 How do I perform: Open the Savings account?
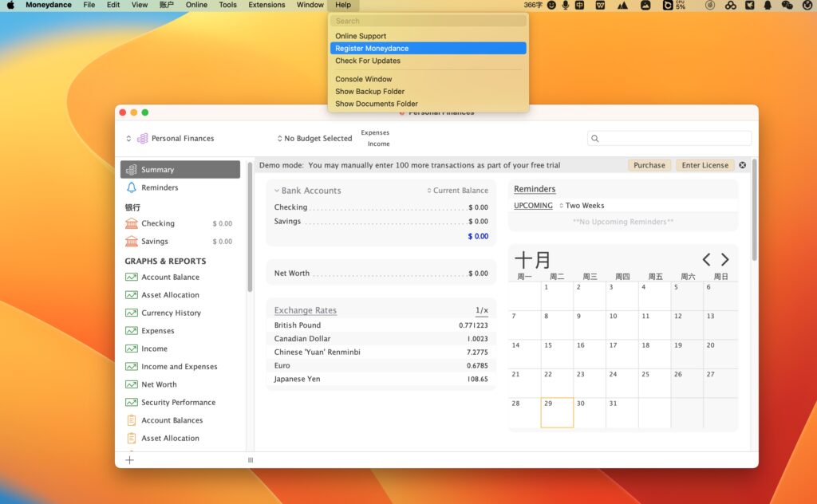click(156, 241)
